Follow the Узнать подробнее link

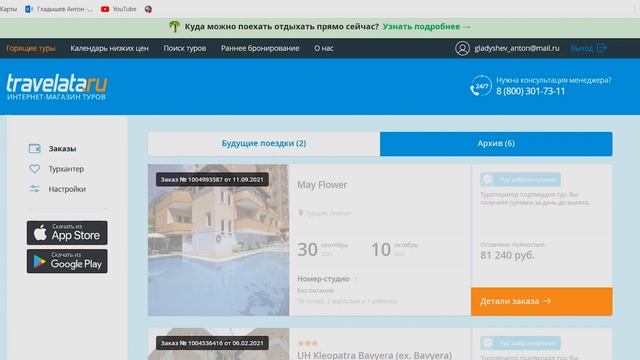[426, 27]
